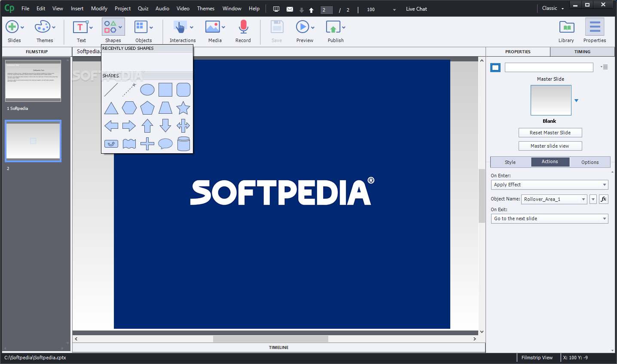Select the Plus cross shape
Viewport: 617px width, 364px height.
pyautogui.click(x=147, y=144)
